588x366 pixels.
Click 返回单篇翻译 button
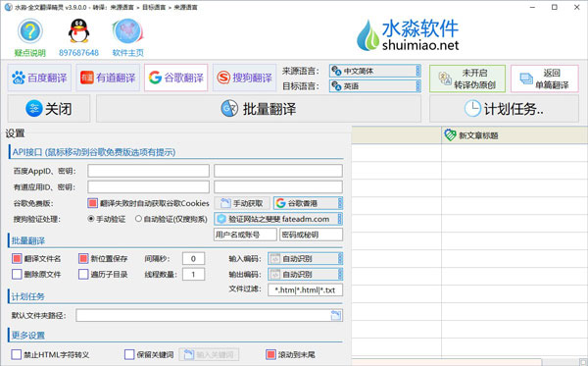[545, 78]
